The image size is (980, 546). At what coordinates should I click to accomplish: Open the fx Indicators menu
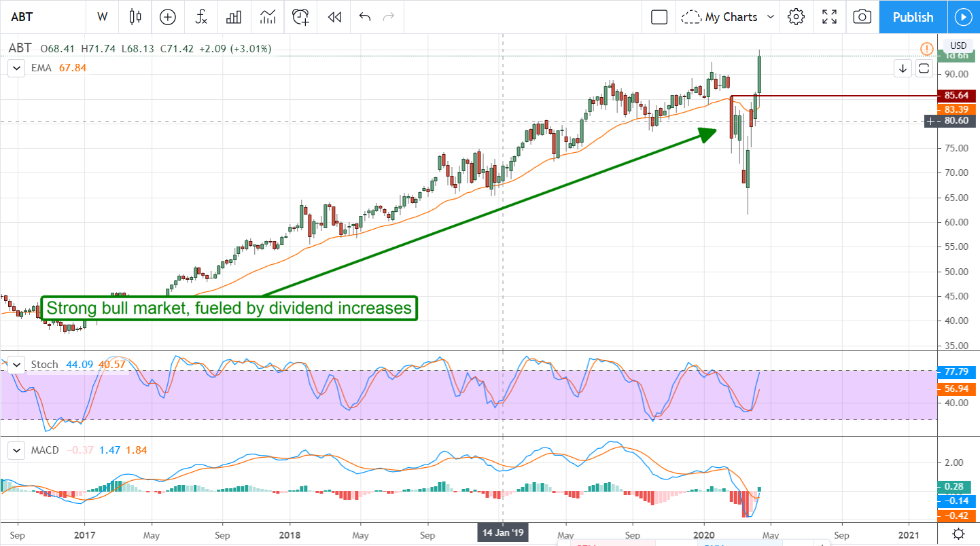(201, 17)
